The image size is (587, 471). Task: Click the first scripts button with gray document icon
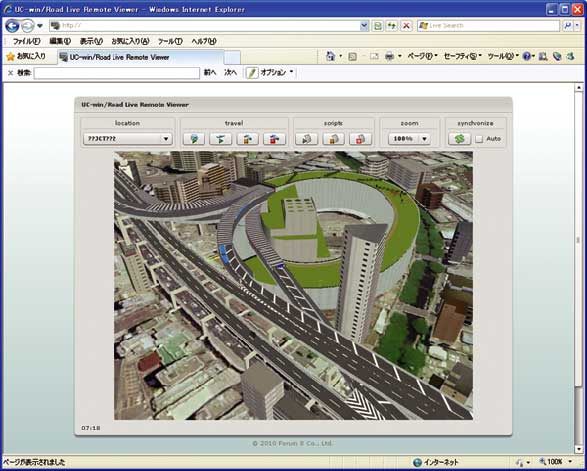307,139
